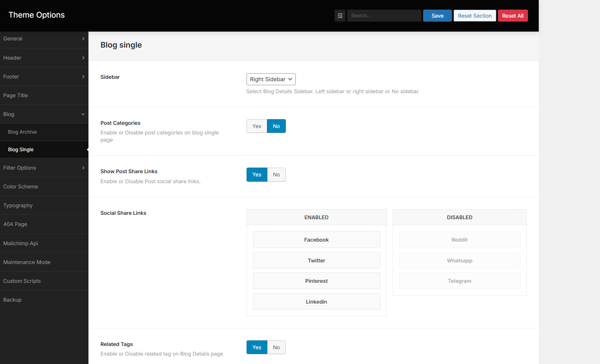The width and height of the screenshot is (600, 364).
Task: Expand the General menu chevron
Action: coord(83,39)
